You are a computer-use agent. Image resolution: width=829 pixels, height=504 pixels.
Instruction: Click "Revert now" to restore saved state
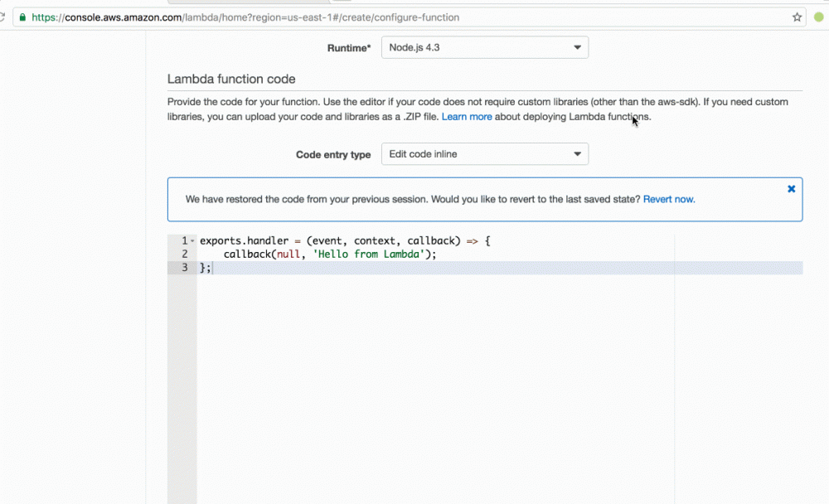point(668,199)
